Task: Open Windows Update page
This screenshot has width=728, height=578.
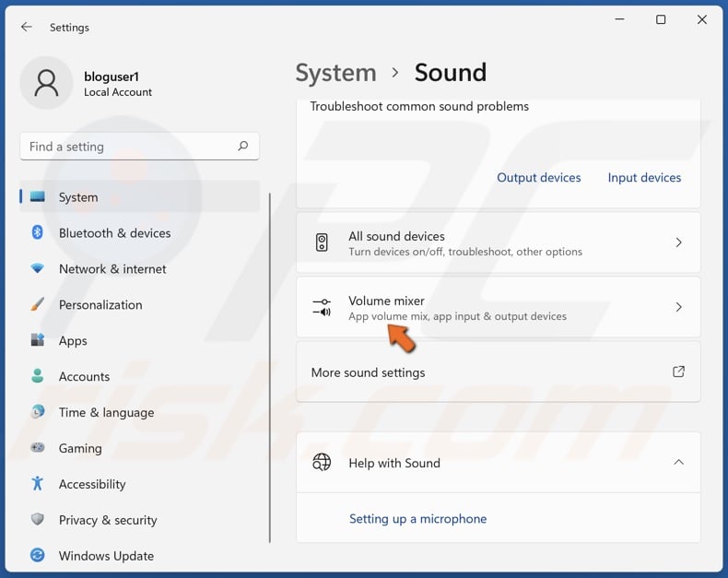Action: click(x=139, y=555)
